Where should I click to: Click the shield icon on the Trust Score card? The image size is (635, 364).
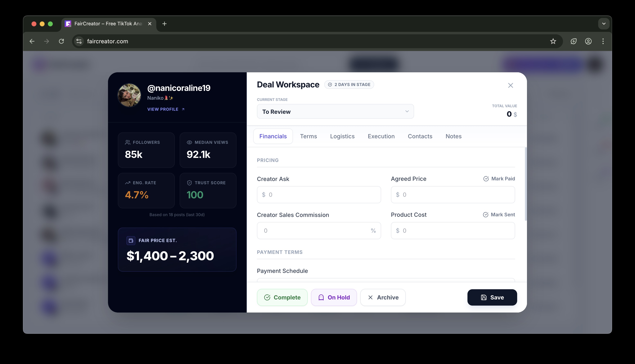tap(189, 182)
